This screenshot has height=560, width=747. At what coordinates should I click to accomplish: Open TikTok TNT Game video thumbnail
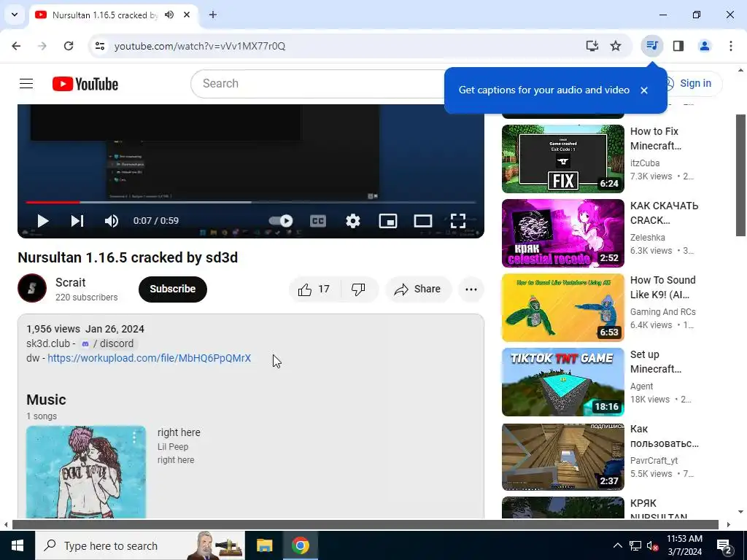[562, 382]
